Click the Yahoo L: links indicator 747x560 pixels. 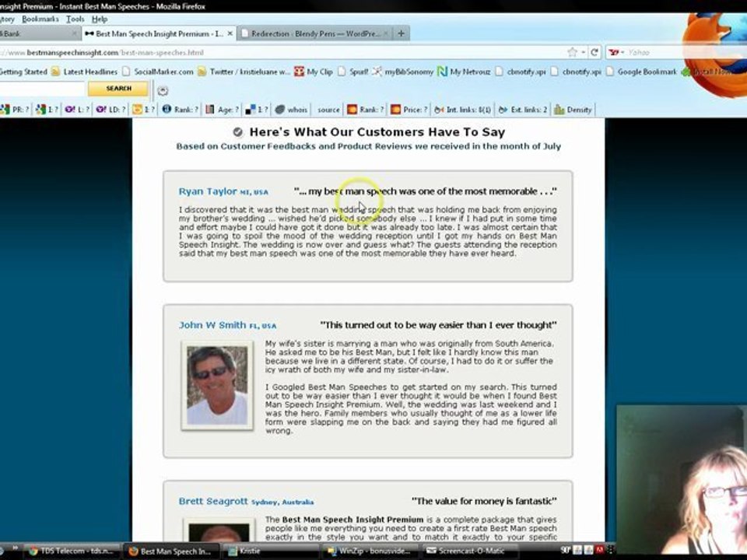click(77, 110)
